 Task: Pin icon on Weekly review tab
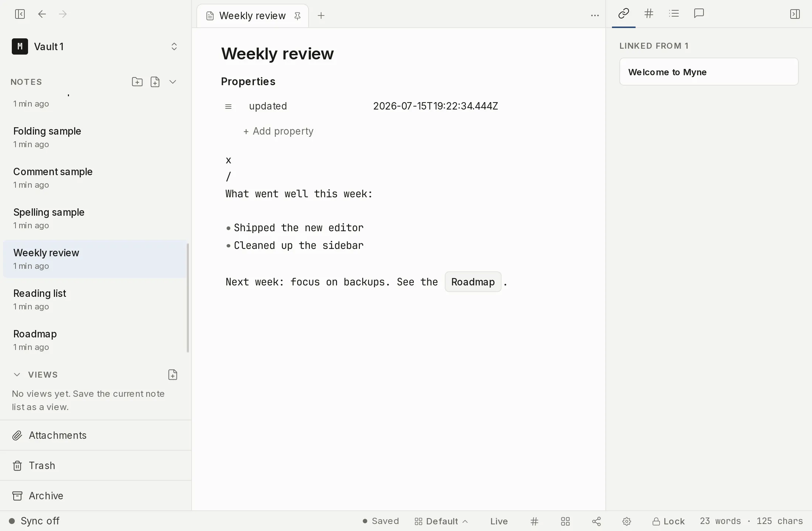coord(297,16)
